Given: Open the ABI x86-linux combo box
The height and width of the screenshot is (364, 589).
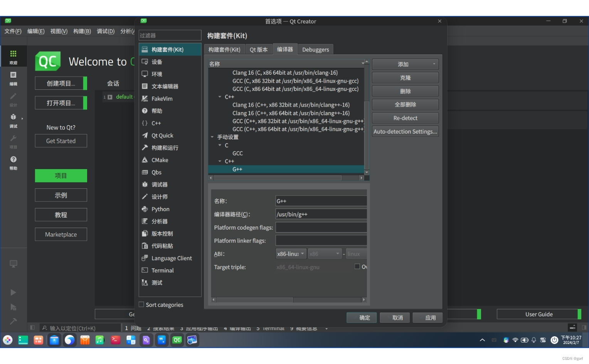Looking at the screenshot, I should pyautogui.click(x=291, y=254).
